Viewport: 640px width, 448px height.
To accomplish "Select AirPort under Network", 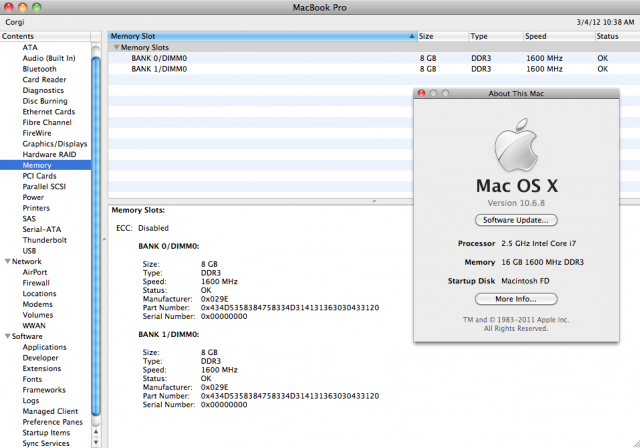I will click(x=35, y=272).
